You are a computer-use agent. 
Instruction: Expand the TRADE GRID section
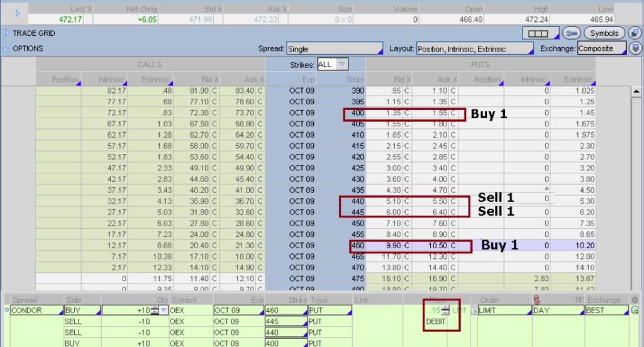[6, 33]
